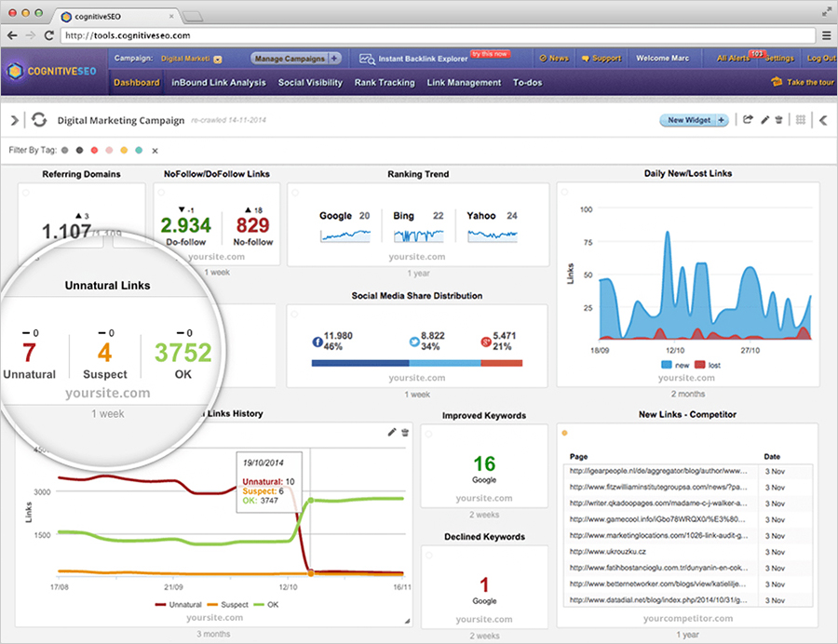Filter by the teal tag dot
Viewport: 838px width, 644px height.
(139, 151)
